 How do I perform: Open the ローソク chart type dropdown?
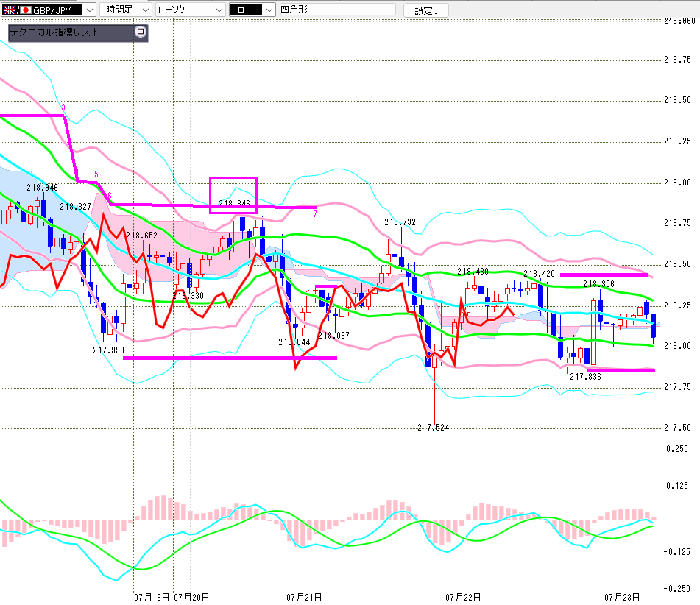click(x=190, y=10)
